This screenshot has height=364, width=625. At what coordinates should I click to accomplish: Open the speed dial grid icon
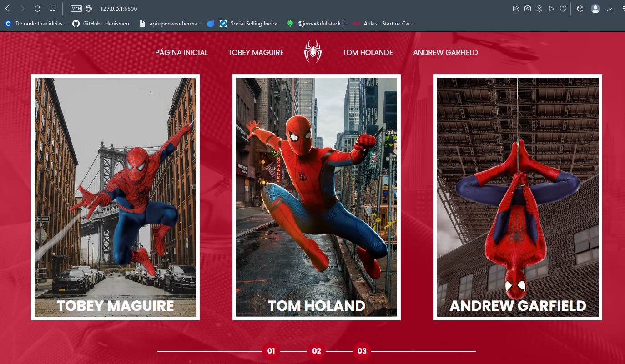pos(53,9)
